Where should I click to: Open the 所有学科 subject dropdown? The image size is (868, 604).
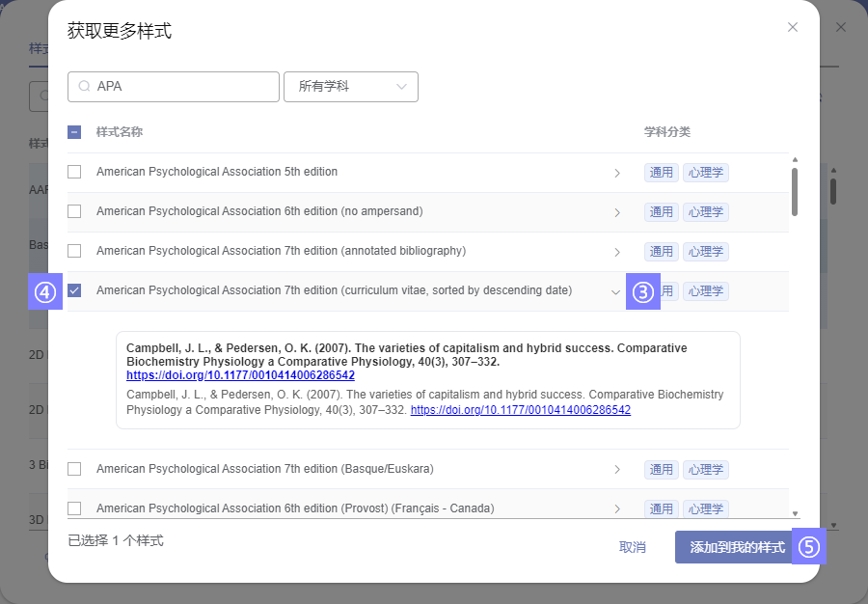(350, 87)
